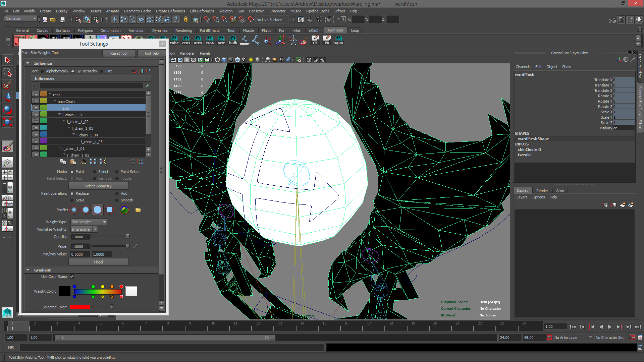Select the Paint Skin Weights brush tool
The height and width of the screenshot is (362, 644).
7,146
